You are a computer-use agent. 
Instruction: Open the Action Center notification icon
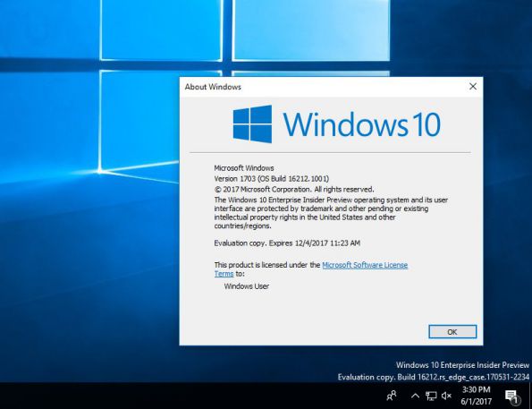pos(512,396)
